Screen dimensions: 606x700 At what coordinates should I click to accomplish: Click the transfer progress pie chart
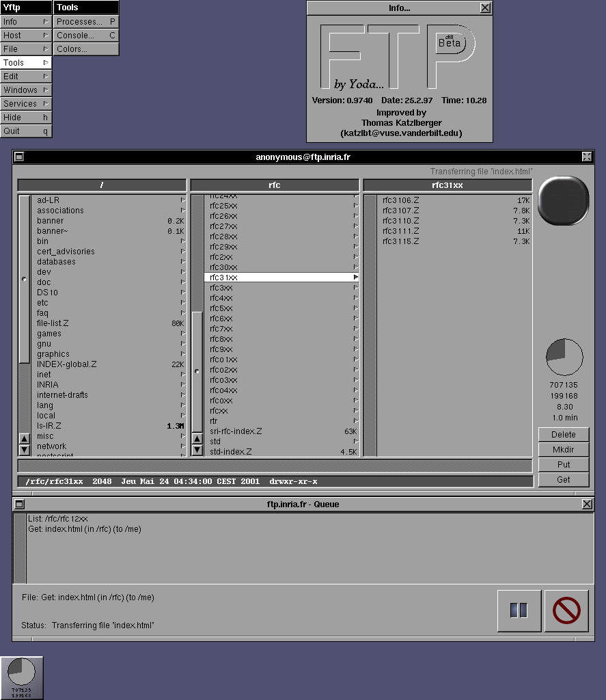pos(564,357)
